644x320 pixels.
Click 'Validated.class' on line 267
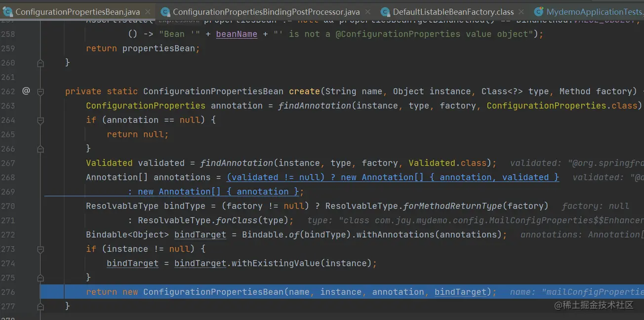click(x=447, y=163)
